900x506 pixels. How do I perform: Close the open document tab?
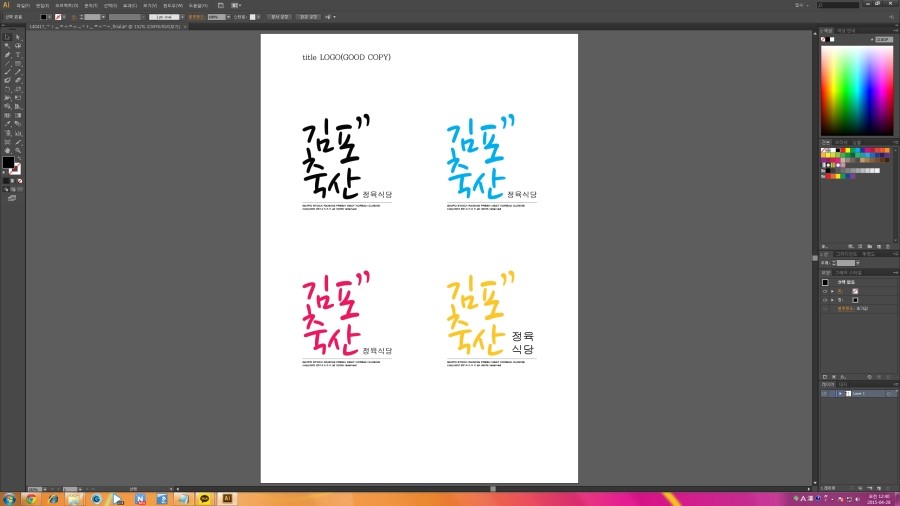point(185,26)
